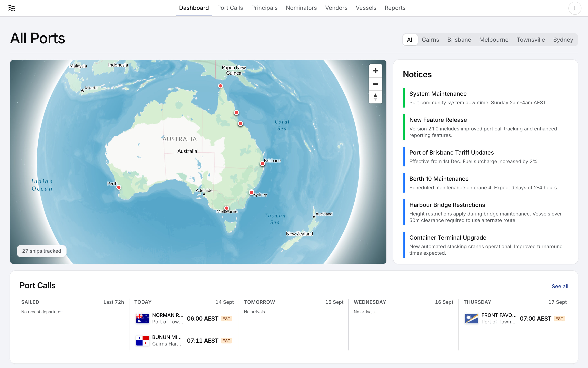Open the user avatar L menu

click(x=575, y=8)
